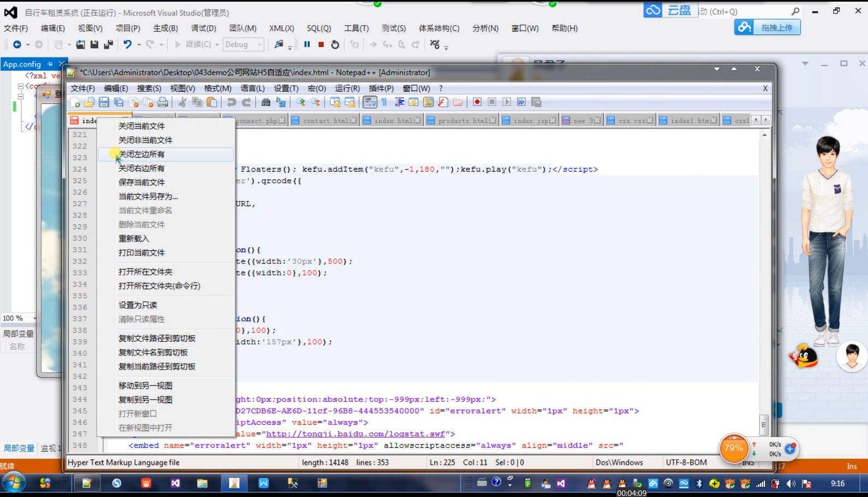Viewport: 868px width, 497px height.
Task: Click left tab-scroll arrow in Notepad++ tab bar
Action: coord(756,120)
